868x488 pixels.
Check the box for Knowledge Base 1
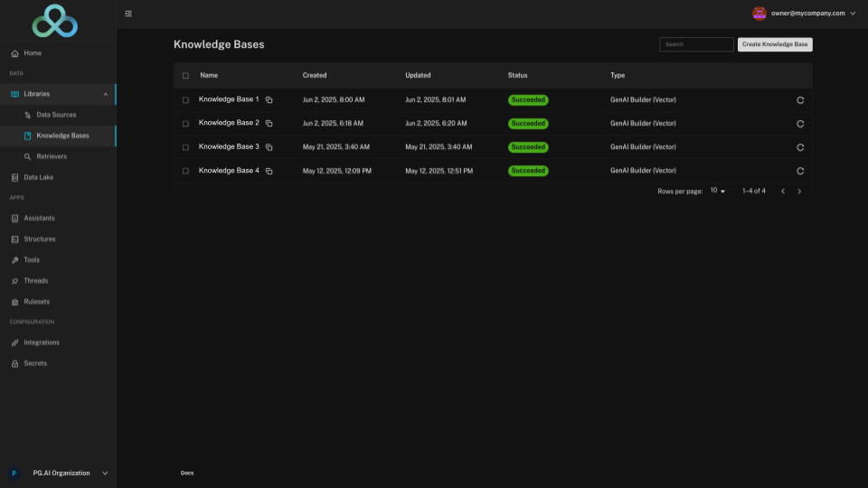185,99
